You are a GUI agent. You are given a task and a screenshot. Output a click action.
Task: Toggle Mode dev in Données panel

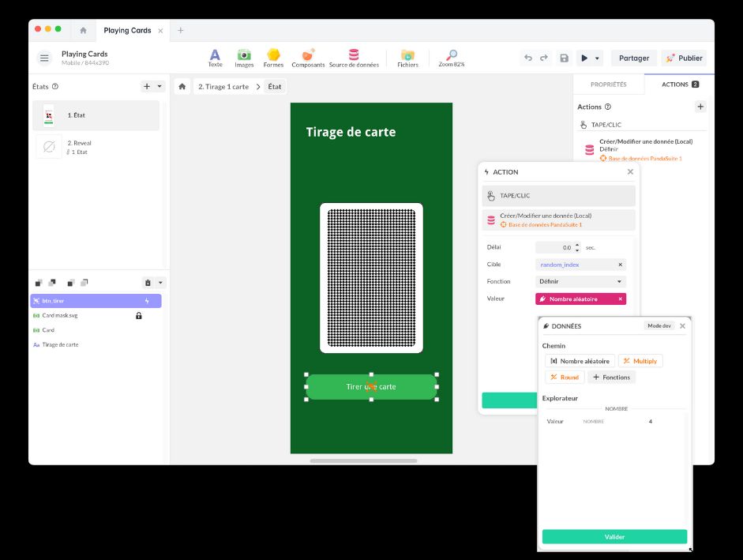pos(659,325)
